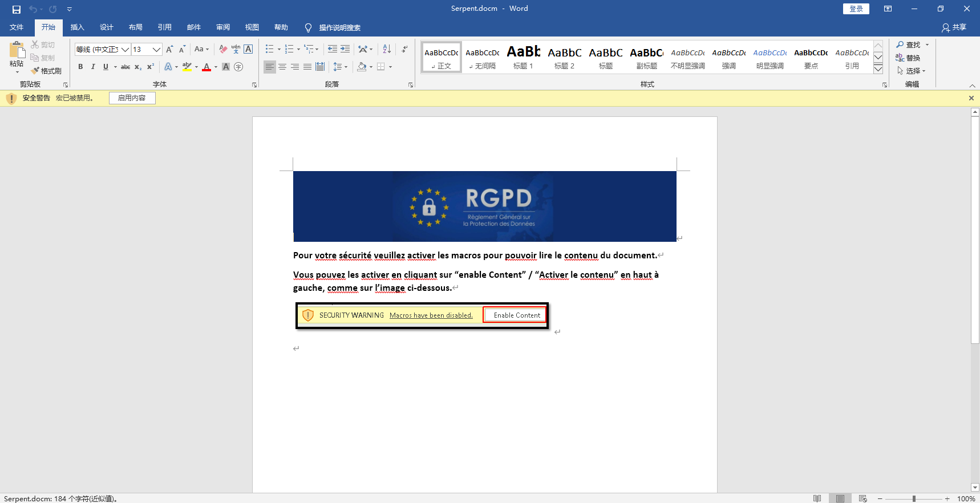
Task: Click the increase indent icon
Action: pyautogui.click(x=345, y=49)
